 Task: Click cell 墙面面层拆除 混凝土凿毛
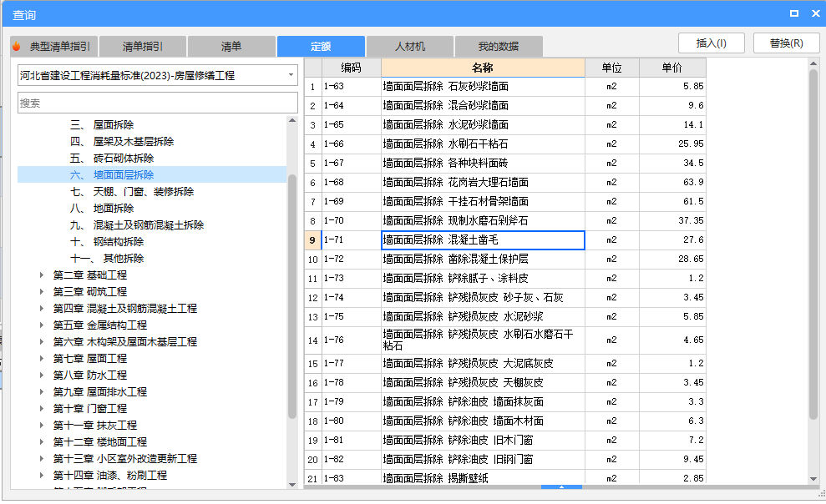(483, 239)
